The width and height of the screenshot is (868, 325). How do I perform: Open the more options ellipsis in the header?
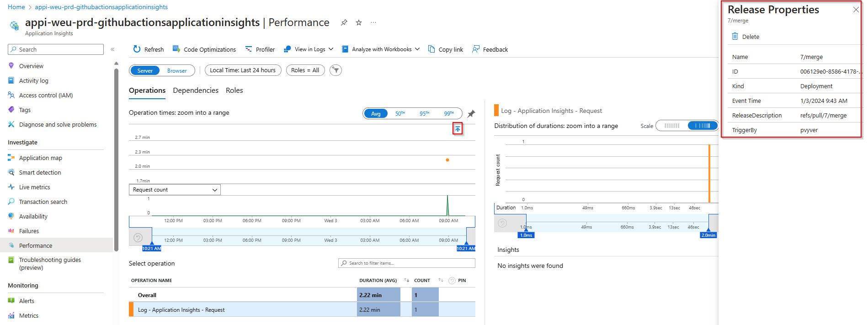coord(373,22)
